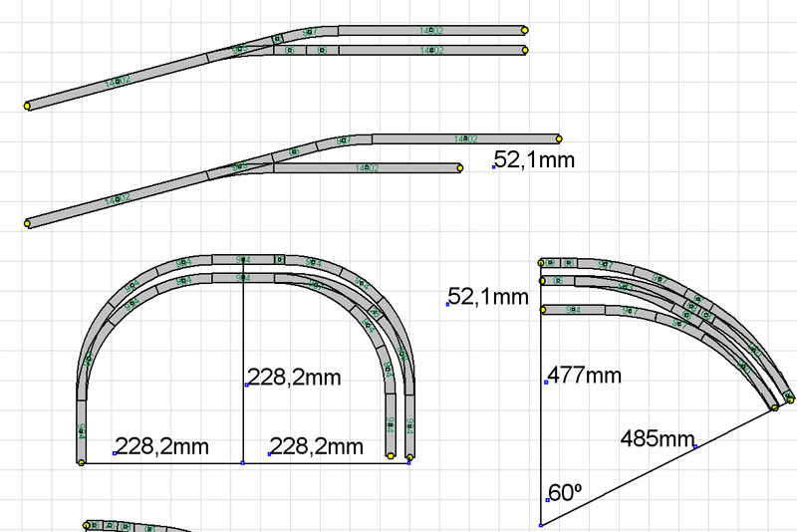Click yellow endpoint at inner arch's right leg bottom

(x=391, y=456)
